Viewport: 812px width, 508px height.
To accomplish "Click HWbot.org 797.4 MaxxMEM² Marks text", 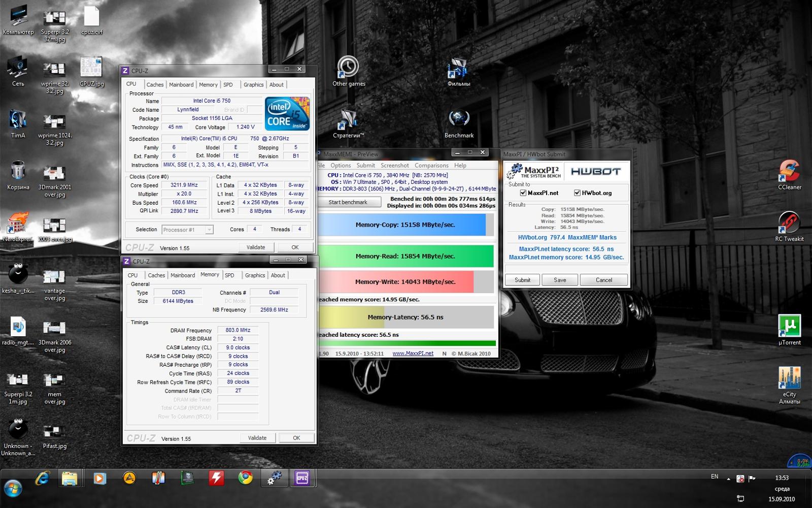I will 567,238.
